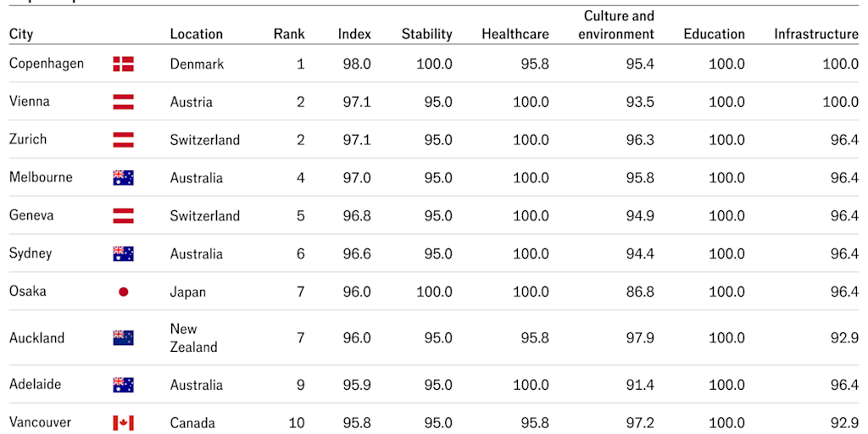Click the flag icon in the Sydney row

pyautogui.click(x=123, y=253)
